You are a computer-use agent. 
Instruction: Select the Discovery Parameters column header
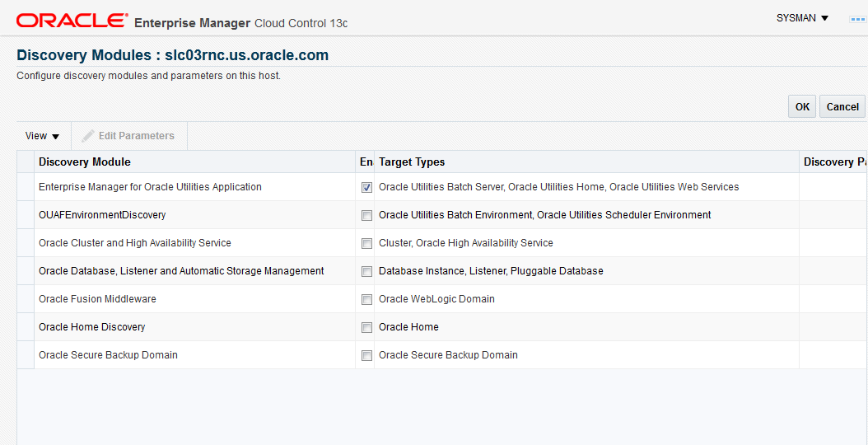[x=833, y=162]
